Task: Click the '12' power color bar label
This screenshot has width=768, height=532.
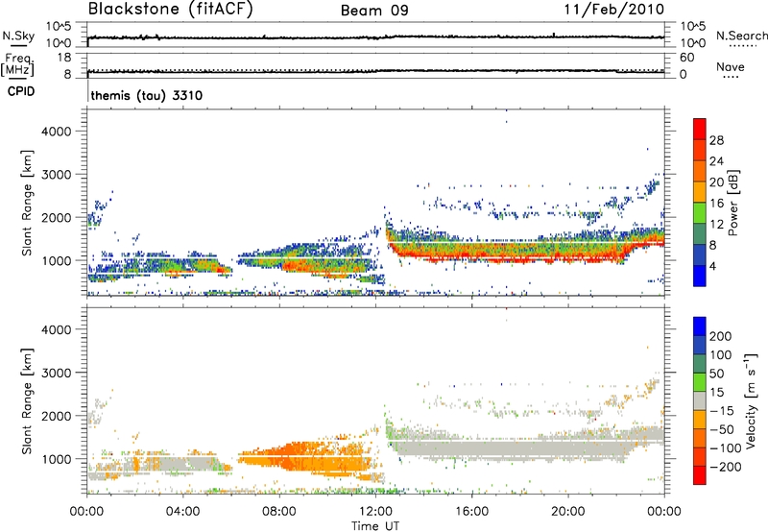Action: click(716, 225)
